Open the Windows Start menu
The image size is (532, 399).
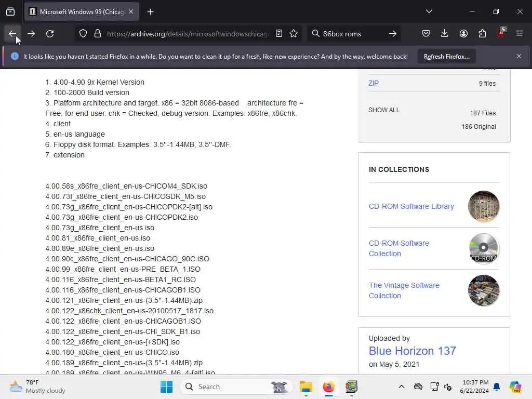point(166,387)
